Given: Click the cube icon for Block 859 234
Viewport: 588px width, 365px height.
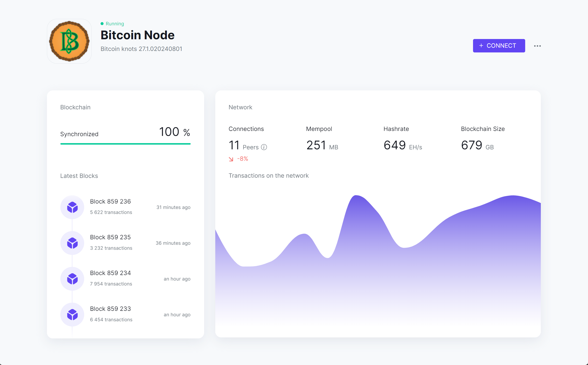Looking at the screenshot, I should (x=72, y=279).
